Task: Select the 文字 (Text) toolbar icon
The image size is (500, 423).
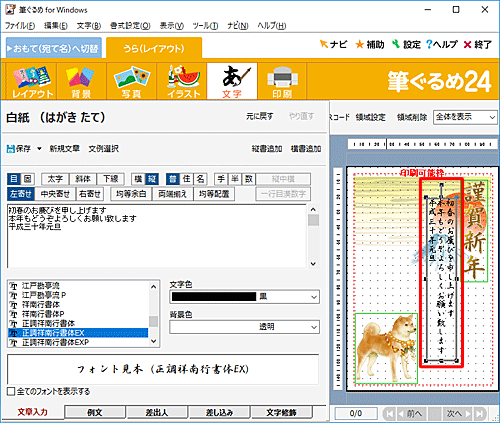Action: [x=232, y=82]
